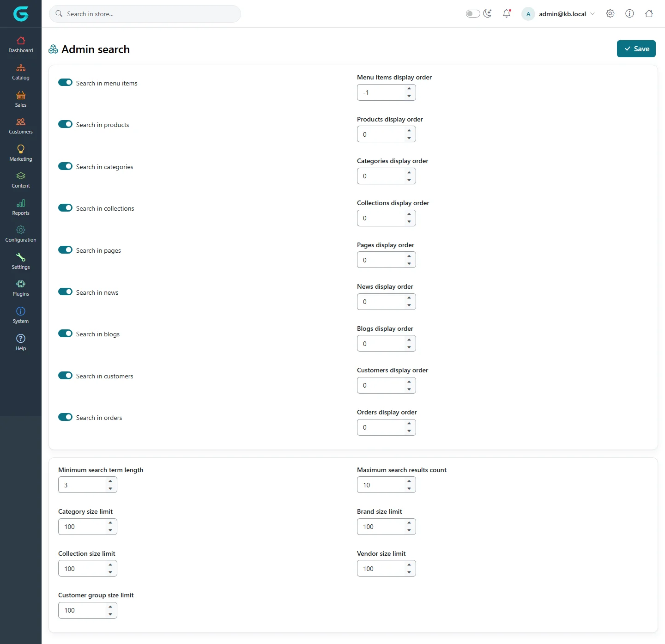Click the Customer group size limit field
Screen dimensions: 665x644
coord(88,610)
